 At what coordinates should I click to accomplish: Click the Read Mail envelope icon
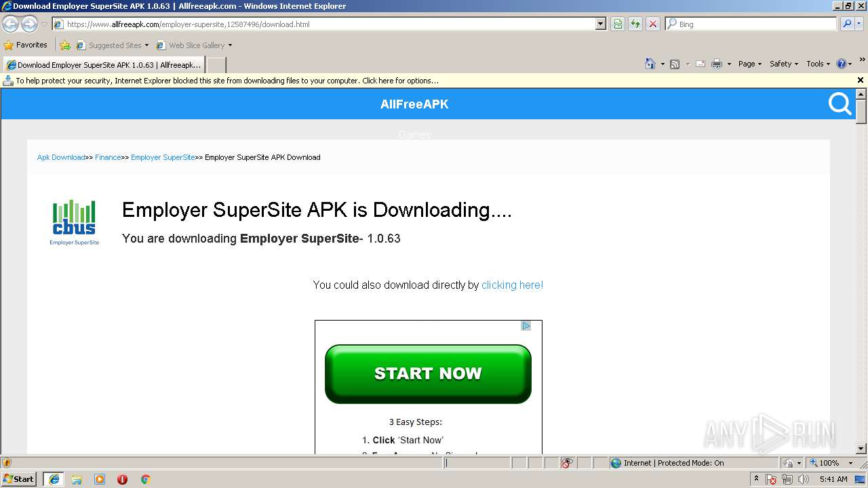coord(700,64)
